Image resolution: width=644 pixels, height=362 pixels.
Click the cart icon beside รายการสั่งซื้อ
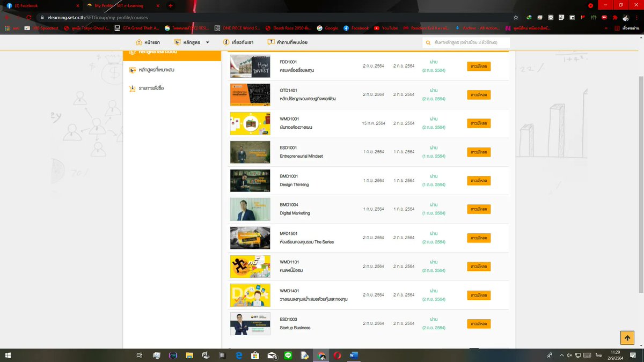click(132, 88)
